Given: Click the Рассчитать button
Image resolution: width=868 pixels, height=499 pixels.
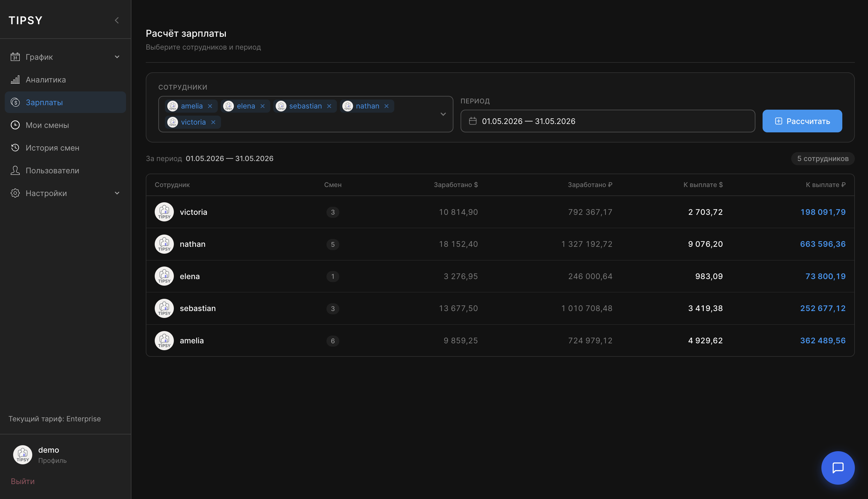Looking at the screenshot, I should pos(802,121).
